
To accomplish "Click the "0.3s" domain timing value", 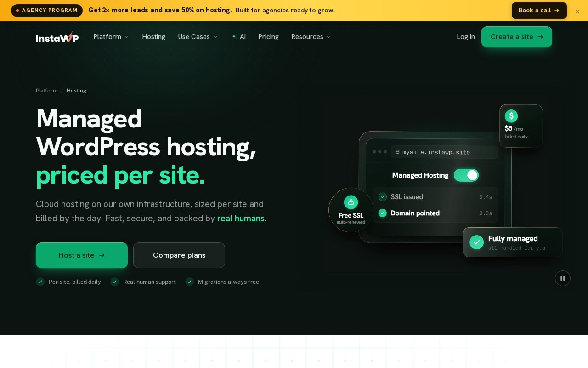I will (x=486, y=213).
